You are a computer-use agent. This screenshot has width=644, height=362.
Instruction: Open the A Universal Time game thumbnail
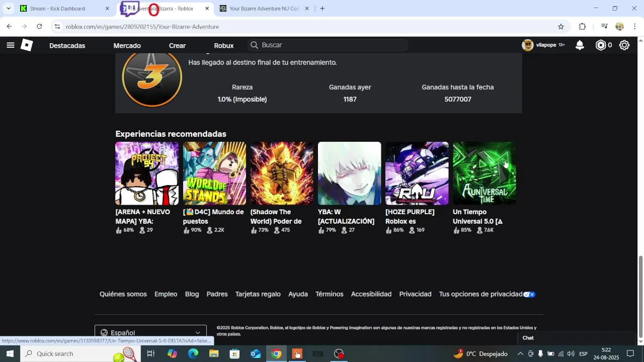pyautogui.click(x=484, y=173)
